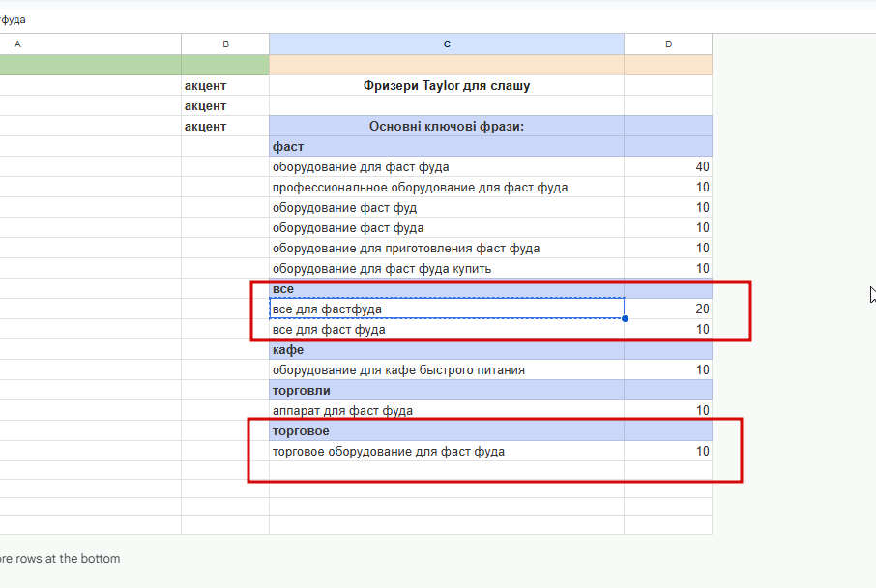The width and height of the screenshot is (876, 588).
Task: Select cell 'профессиональное оборудование для фаст фуда'
Action: (447, 188)
